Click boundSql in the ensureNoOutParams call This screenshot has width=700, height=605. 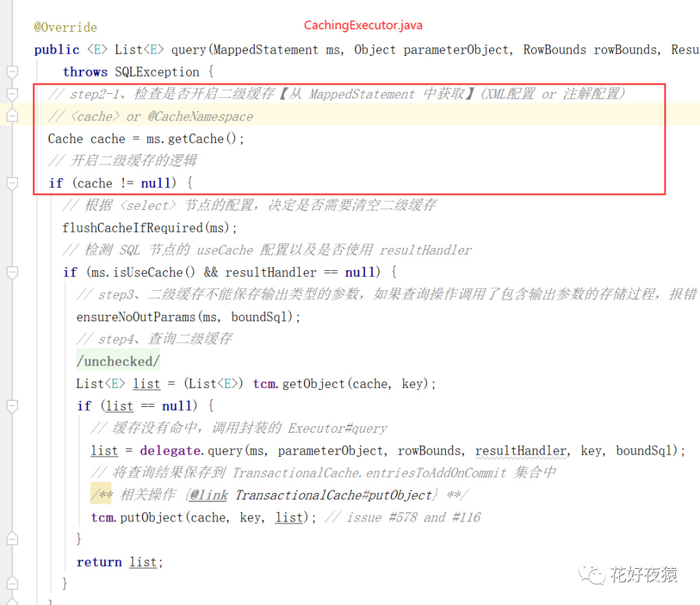(259, 317)
